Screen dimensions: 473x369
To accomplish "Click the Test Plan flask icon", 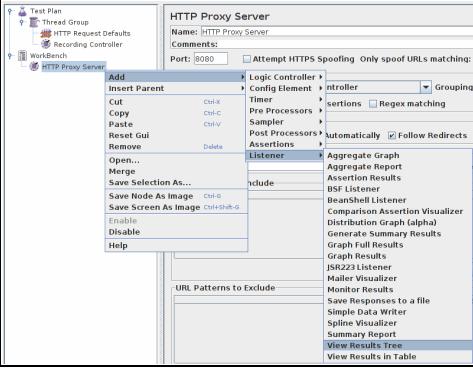I will pos(22,11).
